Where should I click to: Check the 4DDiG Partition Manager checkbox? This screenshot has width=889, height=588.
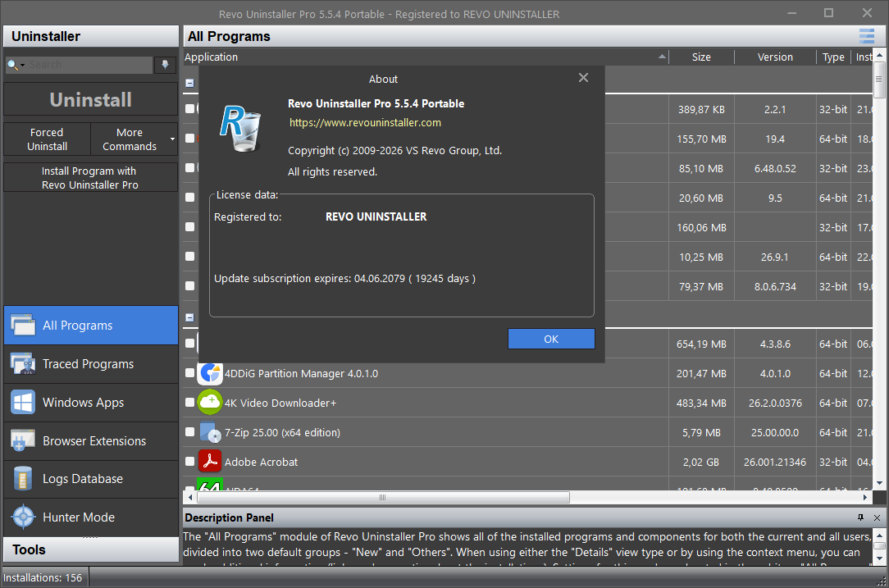click(190, 373)
